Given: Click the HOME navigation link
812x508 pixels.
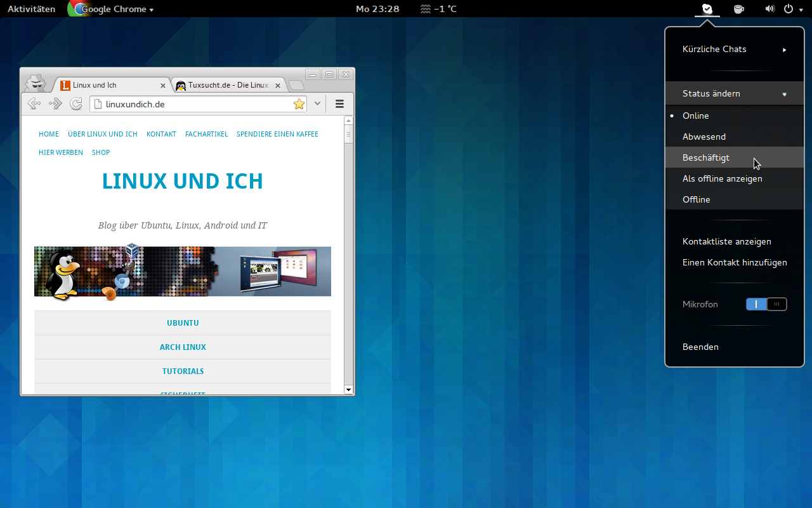Looking at the screenshot, I should 49,134.
